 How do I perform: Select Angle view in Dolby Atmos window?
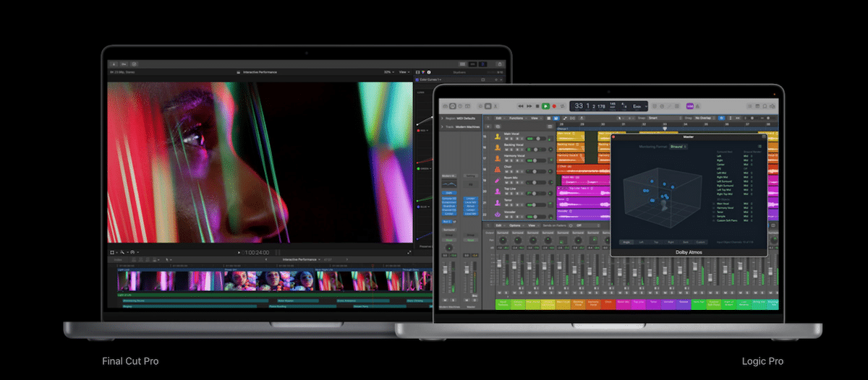(x=626, y=242)
